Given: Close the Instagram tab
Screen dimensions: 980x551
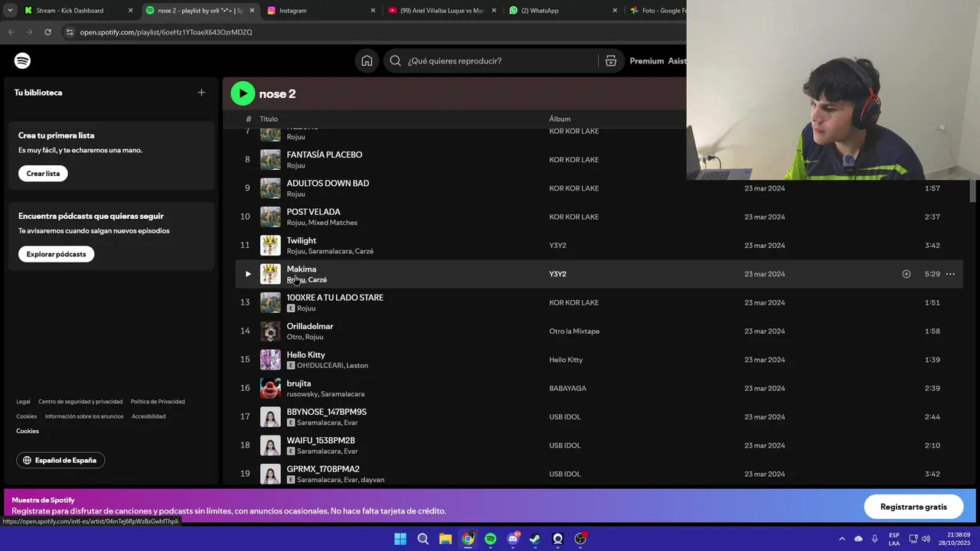Looking at the screenshot, I should point(373,11).
